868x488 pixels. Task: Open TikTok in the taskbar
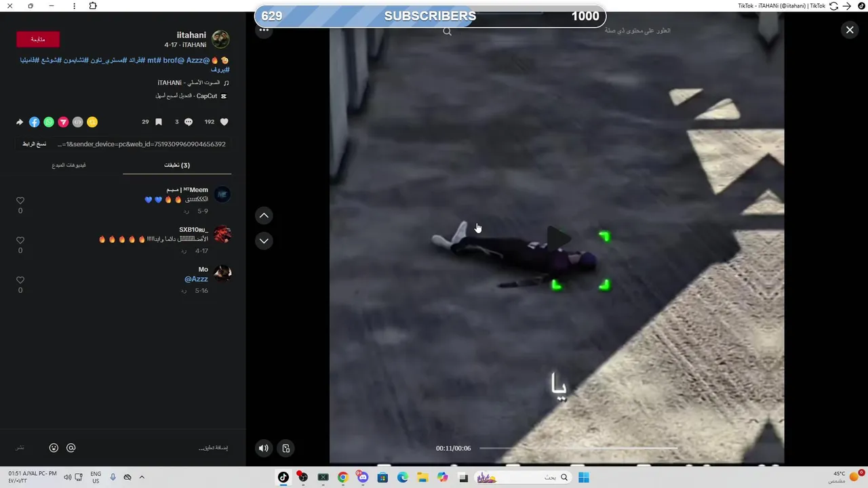pos(283,477)
